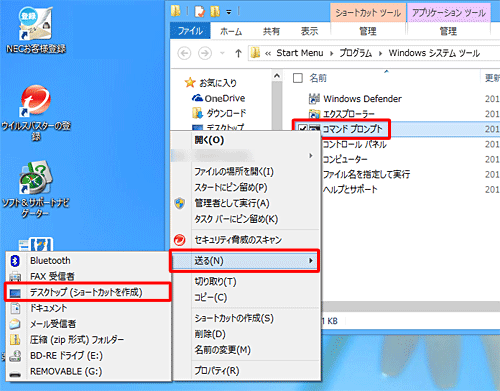This screenshot has width=500, height=391.
Task: Click the red Trend Micro security scan icon
Action: click(180, 240)
